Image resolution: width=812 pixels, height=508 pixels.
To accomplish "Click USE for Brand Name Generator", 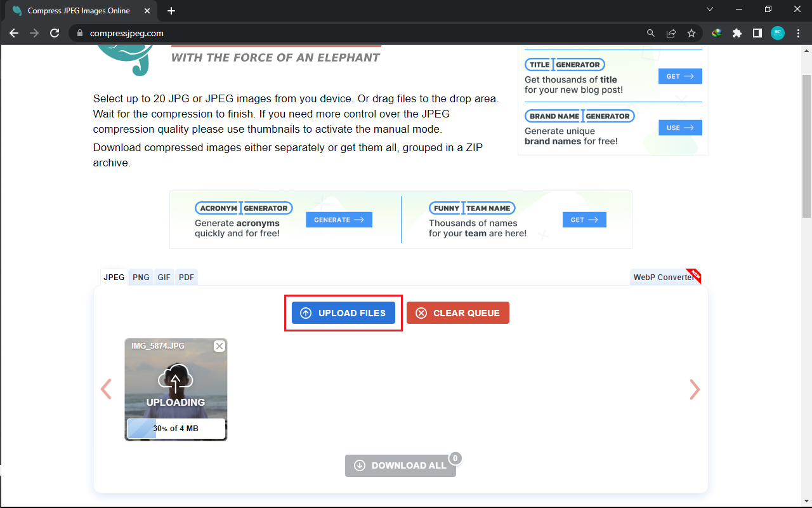I will 680,128.
